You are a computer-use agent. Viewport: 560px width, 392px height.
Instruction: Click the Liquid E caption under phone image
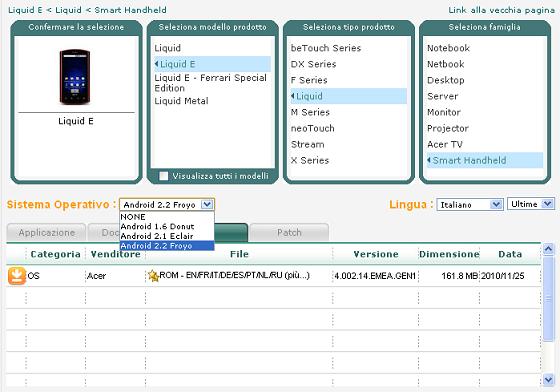pyautogui.click(x=76, y=121)
